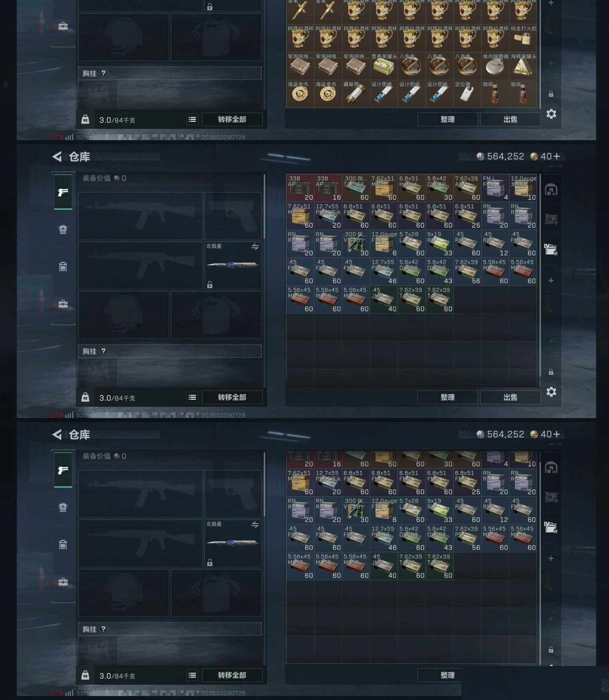Screen dimensions: 609x700
Task: Open gear settings beside the ammo grid's 出售
Action: (x=551, y=392)
